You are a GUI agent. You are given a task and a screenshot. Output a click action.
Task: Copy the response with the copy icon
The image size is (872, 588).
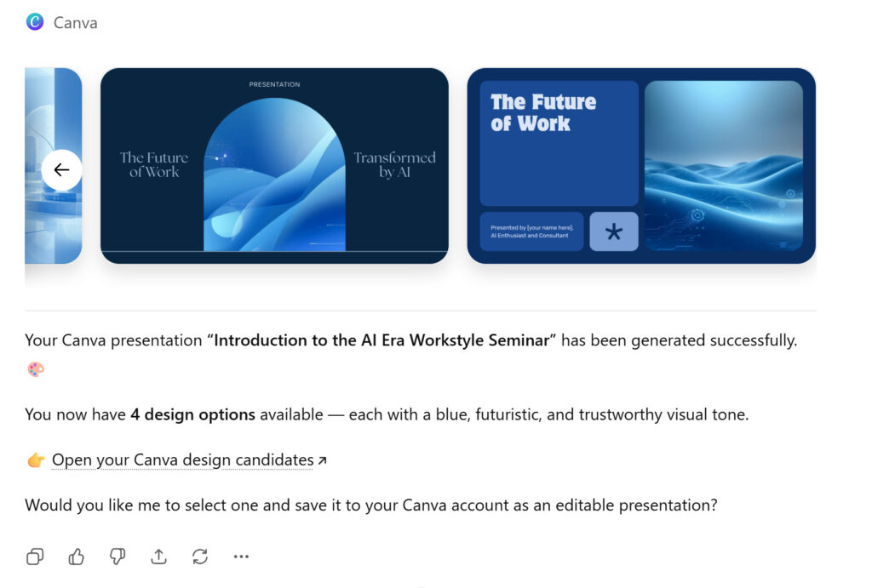pos(35,557)
